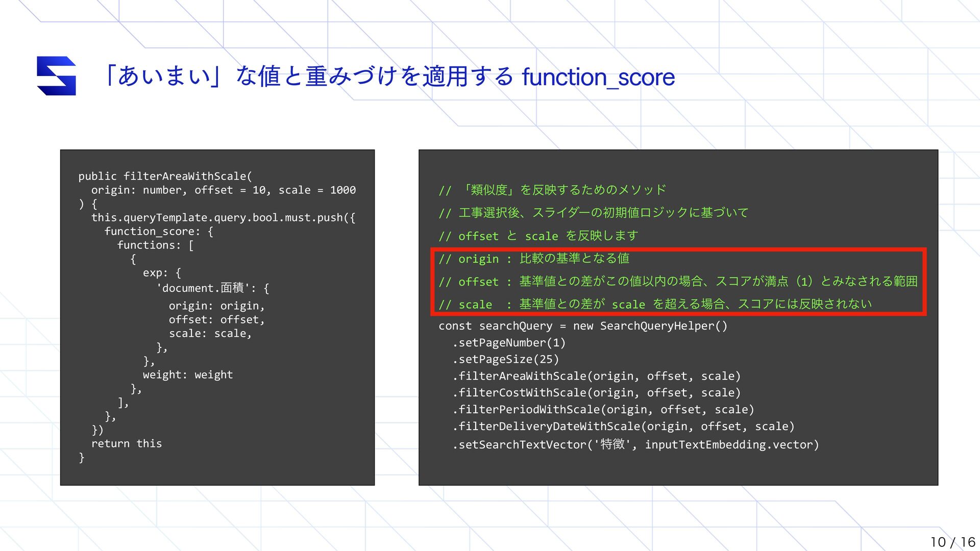This screenshot has width=980, height=551.
Task: Click the .filterDeliveryDateWithScale call line
Action: pyautogui.click(x=623, y=427)
